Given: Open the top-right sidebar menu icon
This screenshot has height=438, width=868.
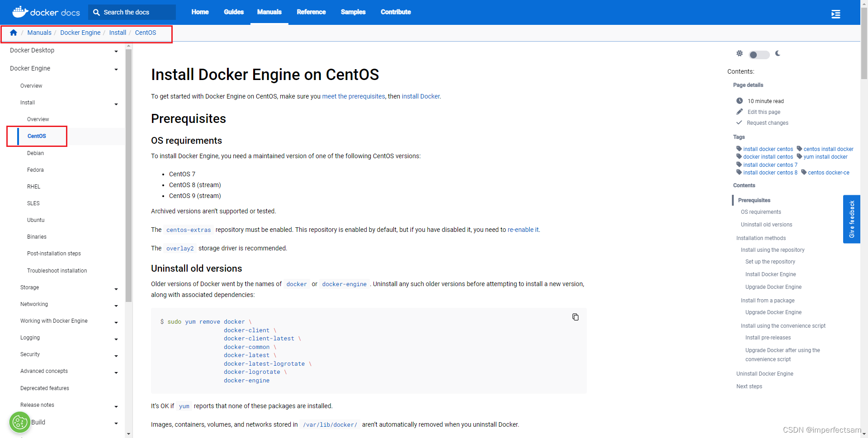Looking at the screenshot, I should point(835,14).
